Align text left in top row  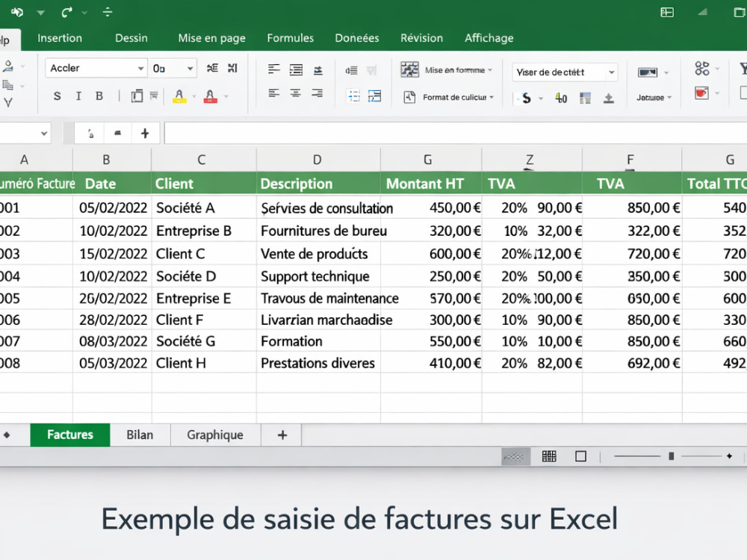click(274, 69)
